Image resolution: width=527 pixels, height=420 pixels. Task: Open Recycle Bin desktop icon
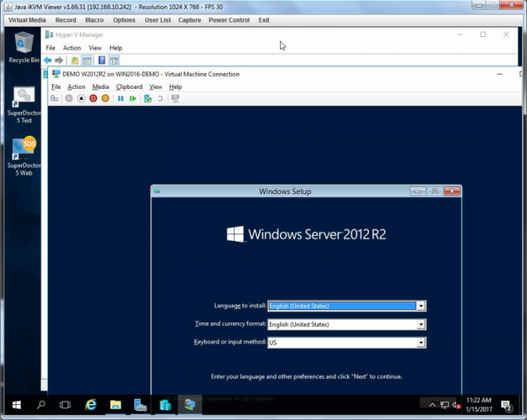[x=24, y=47]
